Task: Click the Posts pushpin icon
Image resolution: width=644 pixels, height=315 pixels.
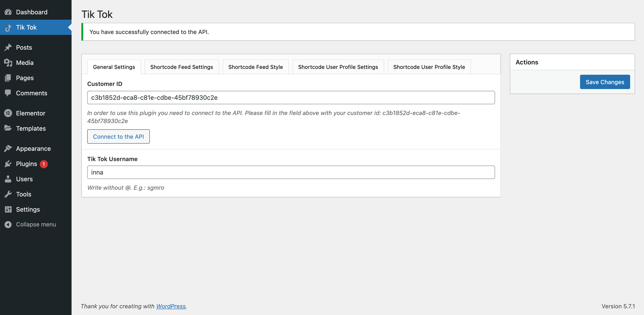Action: pos(8,47)
